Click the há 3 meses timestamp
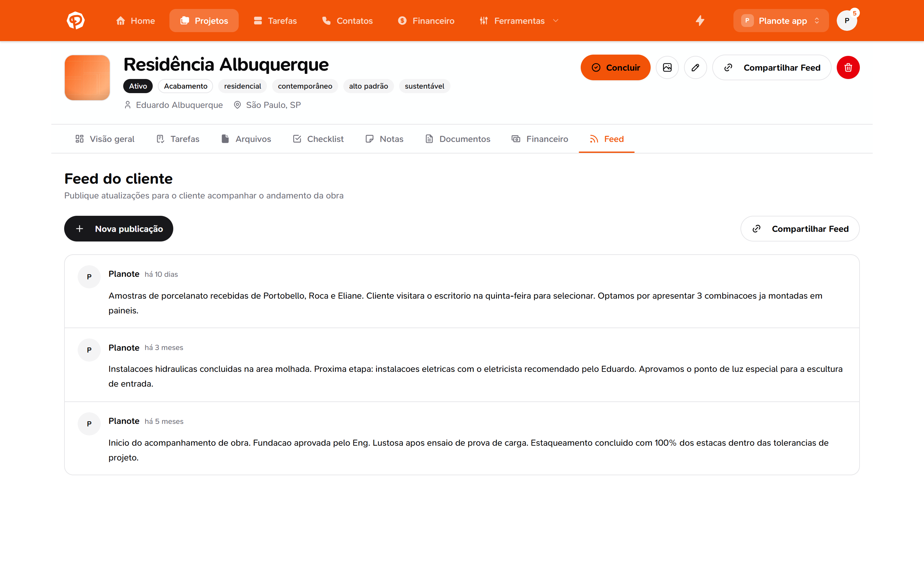The height and width of the screenshot is (578, 924). pos(164,347)
